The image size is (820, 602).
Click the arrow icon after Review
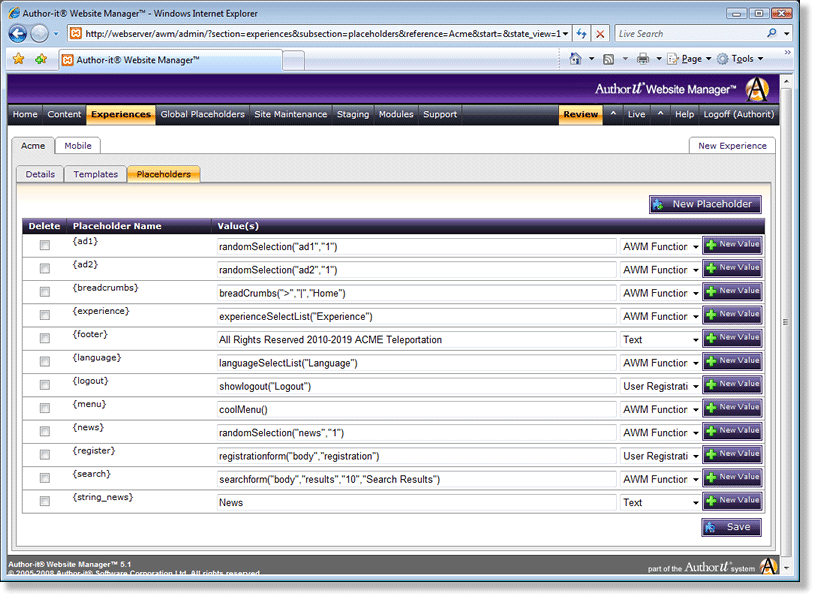(613, 114)
